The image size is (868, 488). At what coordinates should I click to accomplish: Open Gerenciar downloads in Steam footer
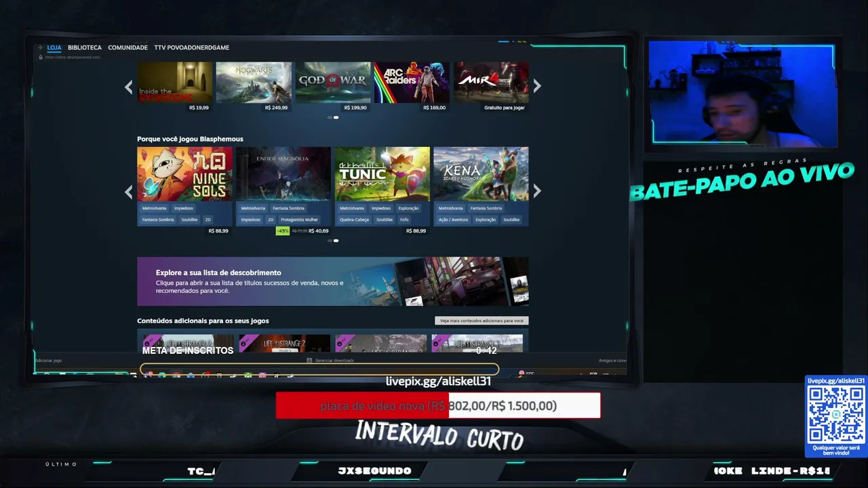[334, 361]
